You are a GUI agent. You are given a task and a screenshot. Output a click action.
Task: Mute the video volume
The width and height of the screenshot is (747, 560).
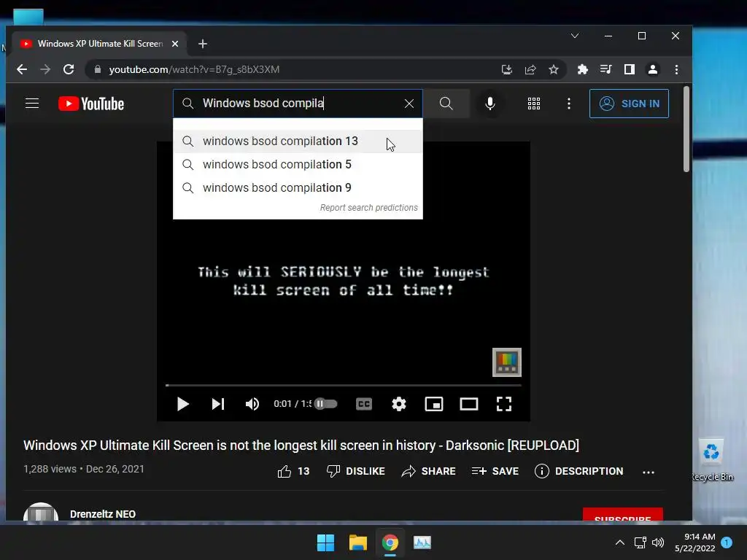(x=252, y=404)
